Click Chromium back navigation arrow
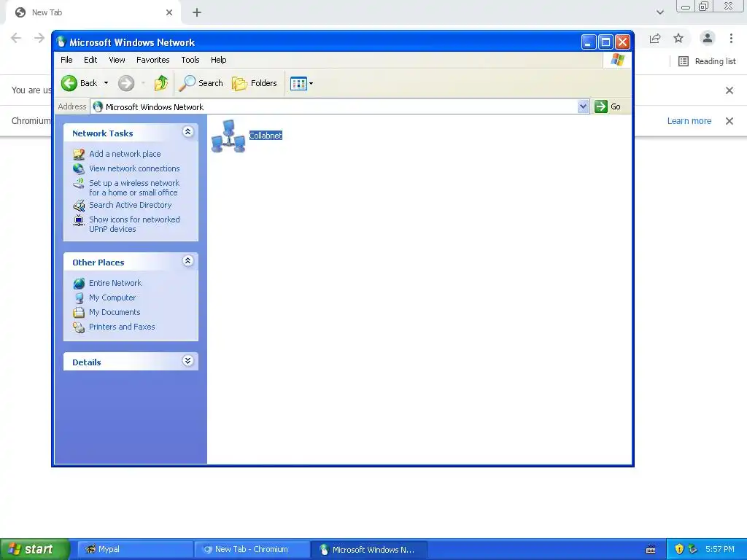 16,38
